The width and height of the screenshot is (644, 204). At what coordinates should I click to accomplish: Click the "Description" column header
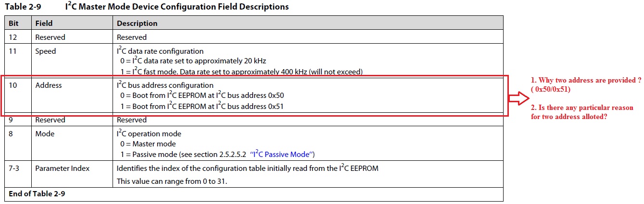click(137, 23)
